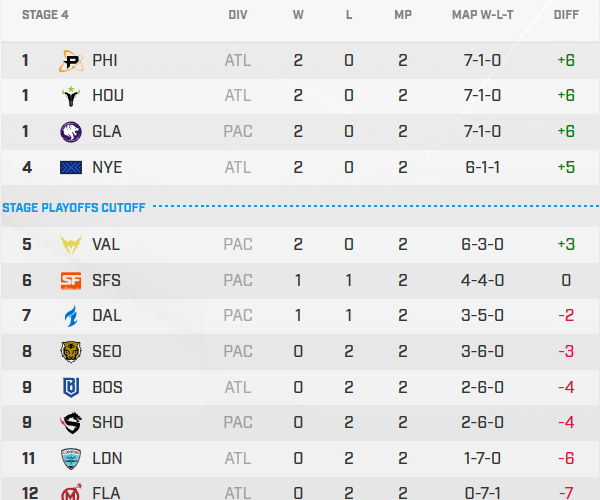This screenshot has width=600, height=500.
Task: Click the Dallas Fuel team logo
Action: click(72, 316)
